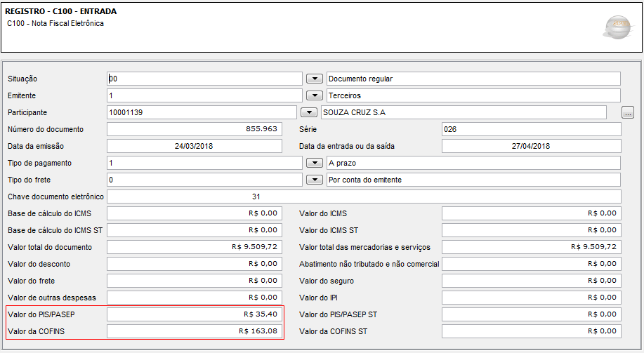The height and width of the screenshot is (353, 644).
Task: Click the Situação code input field
Action: (x=204, y=79)
